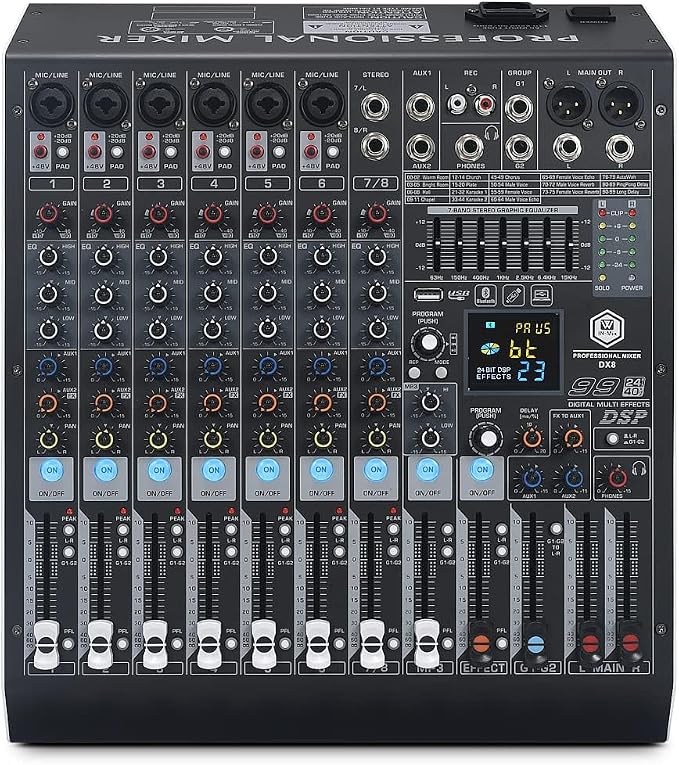Viewport: 679px width, 765px height.
Task: Push the effects PROGRAM knob
Action: [486, 438]
